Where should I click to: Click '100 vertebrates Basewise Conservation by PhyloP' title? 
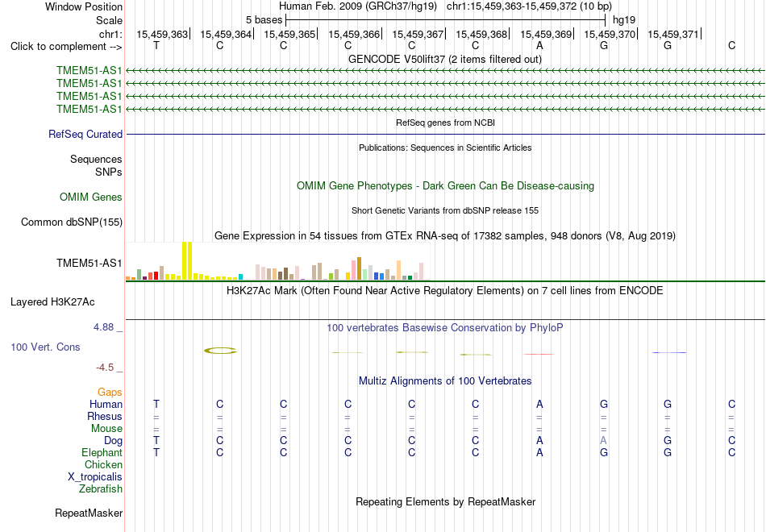[x=445, y=328]
